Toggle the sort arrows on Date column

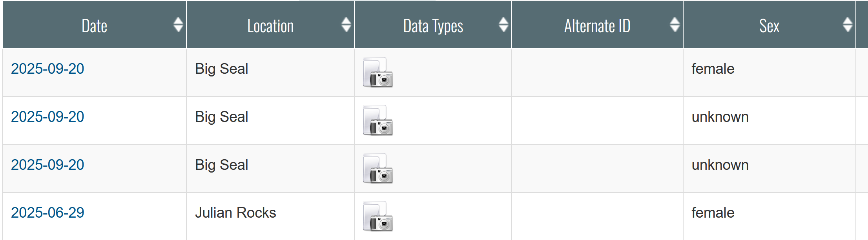coord(178,25)
